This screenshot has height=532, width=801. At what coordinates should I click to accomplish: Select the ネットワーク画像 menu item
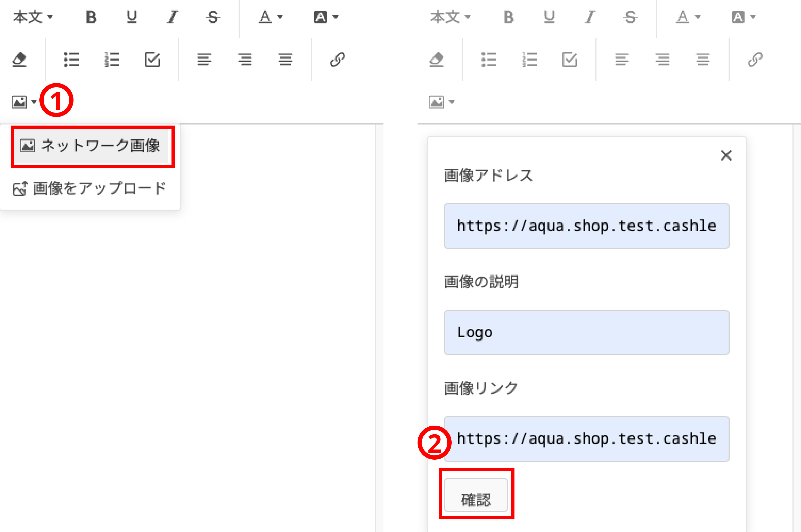[x=92, y=146]
